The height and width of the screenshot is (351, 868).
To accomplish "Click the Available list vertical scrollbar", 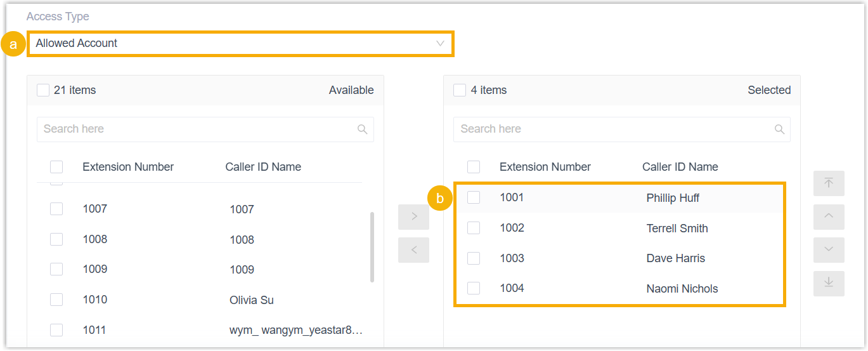I will [372, 246].
